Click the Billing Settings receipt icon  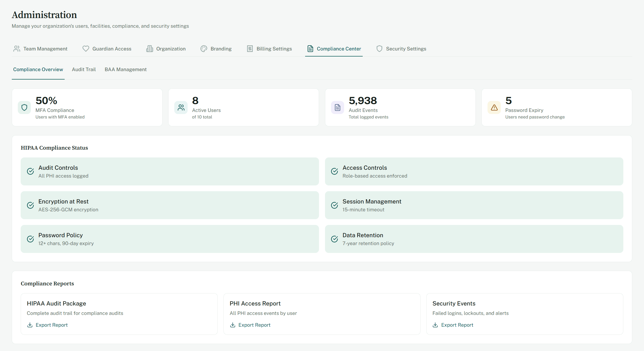pyautogui.click(x=250, y=49)
